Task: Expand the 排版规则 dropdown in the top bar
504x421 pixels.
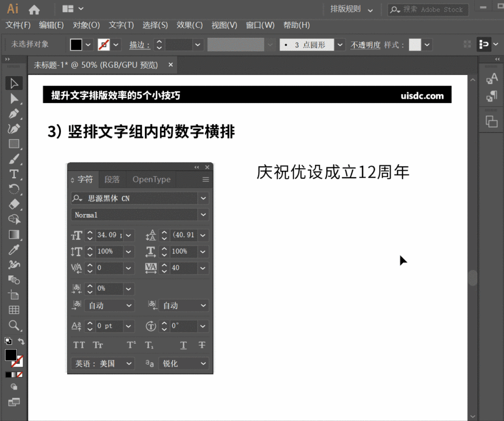Action: tap(370, 10)
